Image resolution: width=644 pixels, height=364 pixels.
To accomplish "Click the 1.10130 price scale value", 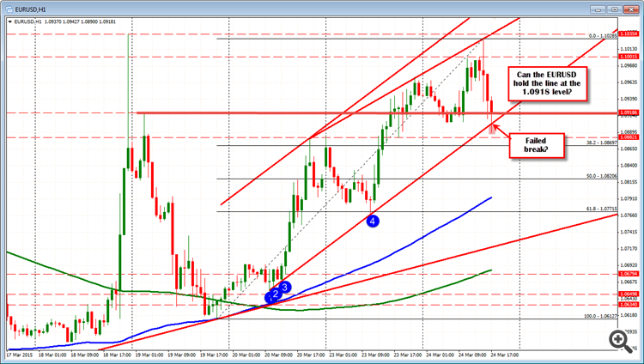I will pos(629,49).
